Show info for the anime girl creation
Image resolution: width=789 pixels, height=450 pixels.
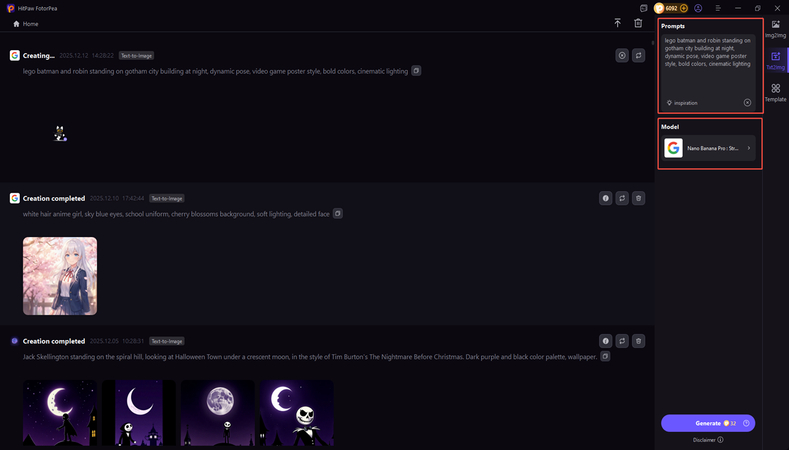click(x=605, y=198)
